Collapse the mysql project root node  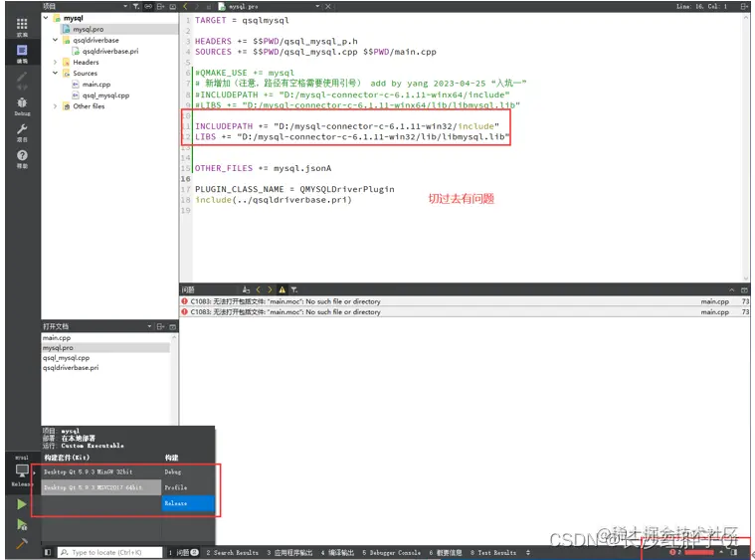click(46, 18)
